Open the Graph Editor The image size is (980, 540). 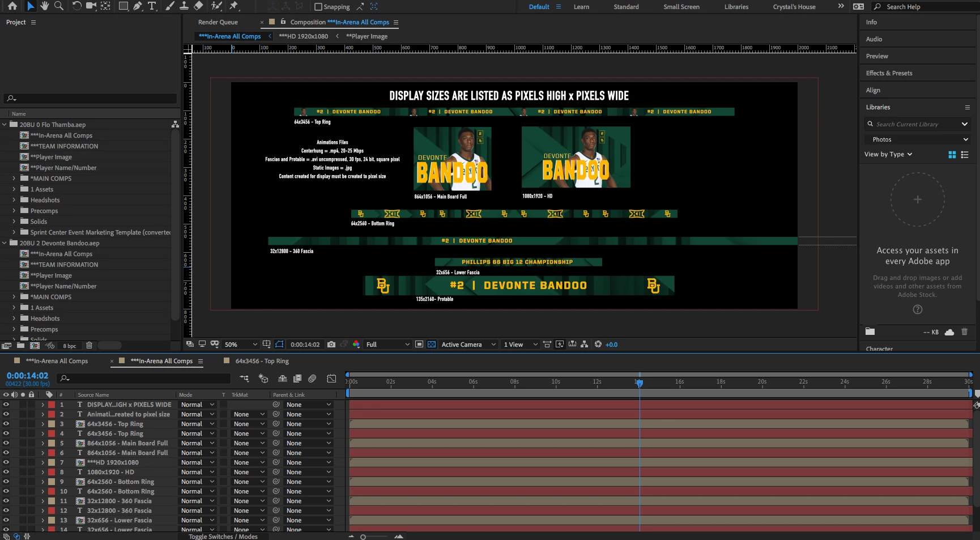click(x=332, y=379)
